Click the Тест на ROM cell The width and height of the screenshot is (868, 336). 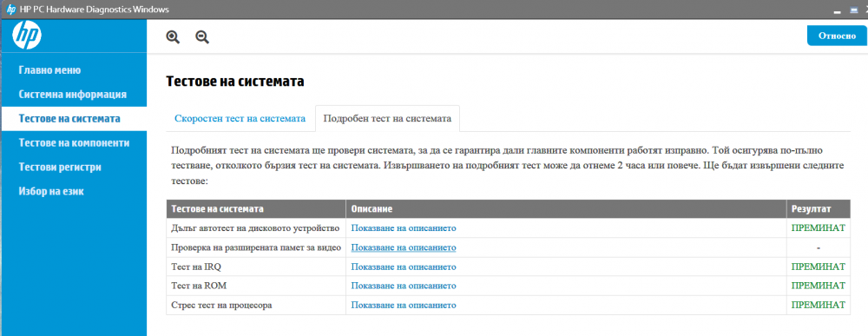click(256, 286)
